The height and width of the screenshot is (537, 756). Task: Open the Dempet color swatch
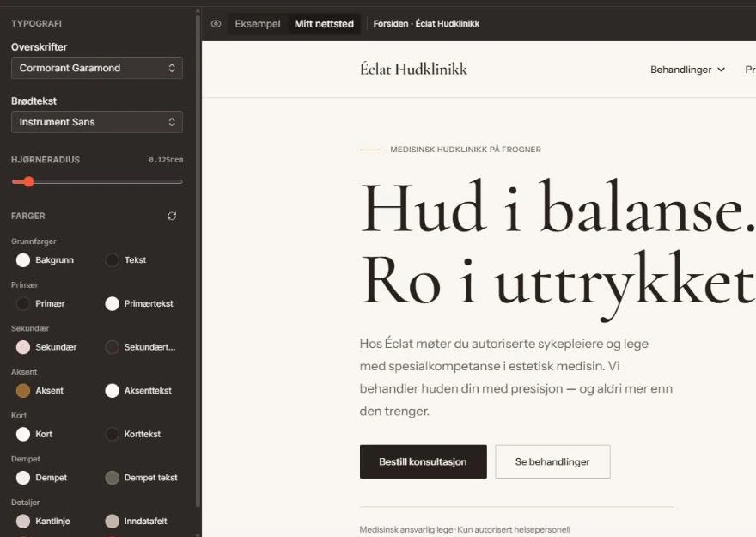(x=23, y=478)
